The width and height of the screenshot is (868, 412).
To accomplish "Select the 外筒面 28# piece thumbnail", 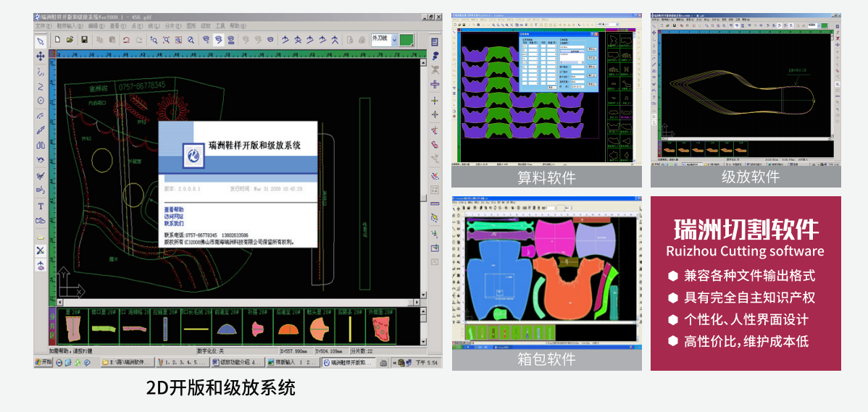I will 380,327.
